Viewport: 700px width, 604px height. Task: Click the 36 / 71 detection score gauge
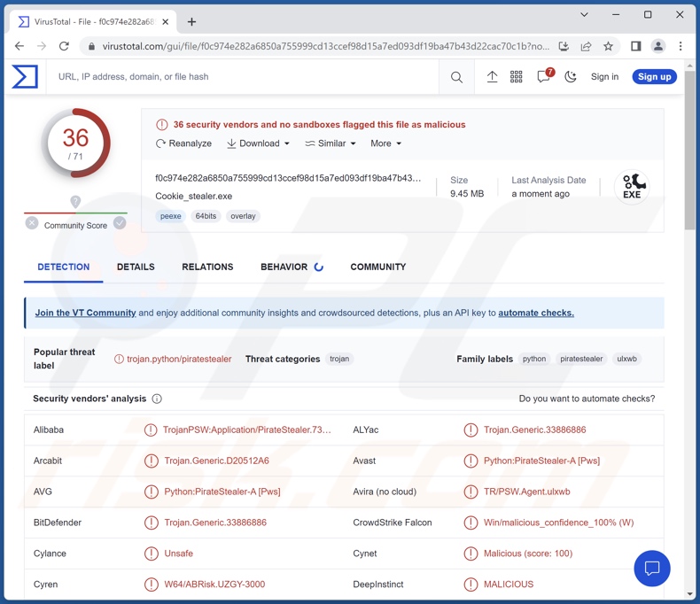pyautogui.click(x=75, y=143)
